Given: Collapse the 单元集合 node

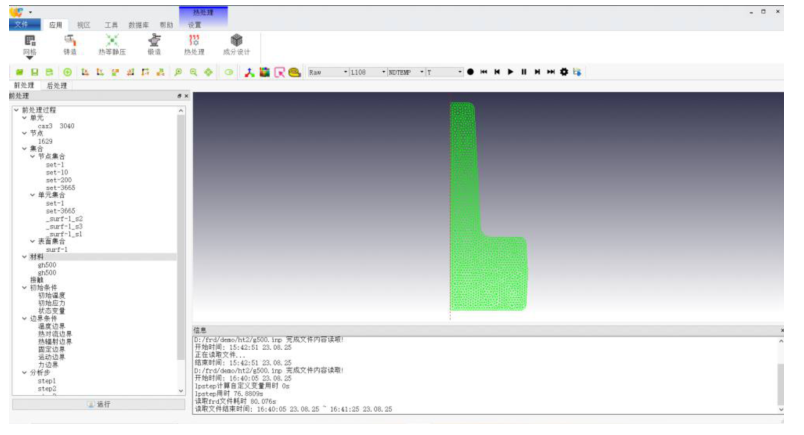Looking at the screenshot, I should pos(32,195).
